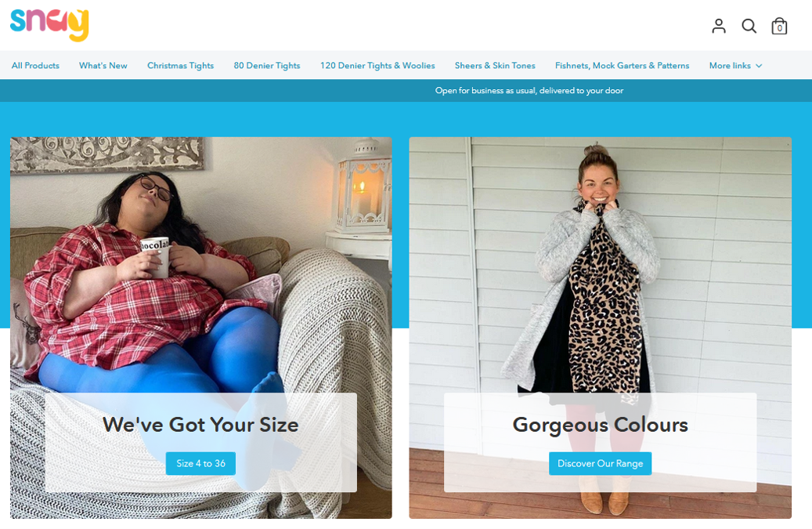This screenshot has width=812, height=529.
Task: Select Sheers & Skin Tones link
Action: point(495,65)
